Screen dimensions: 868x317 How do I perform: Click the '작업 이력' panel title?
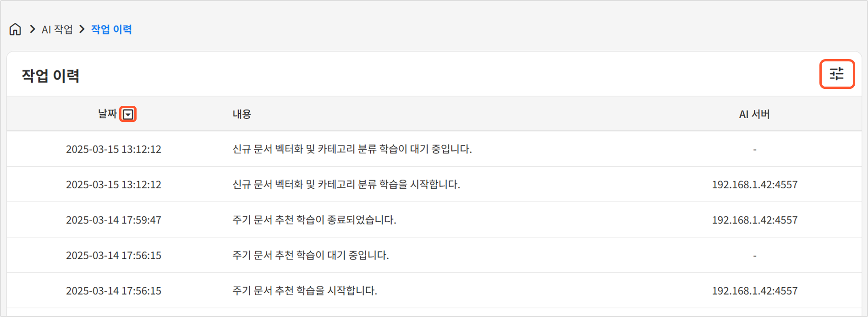[50, 76]
